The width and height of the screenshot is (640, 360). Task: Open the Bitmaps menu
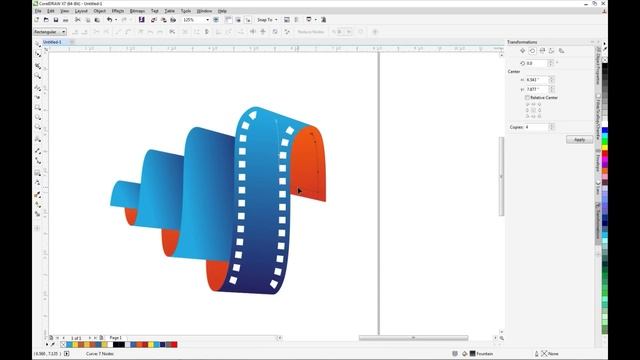[137, 11]
